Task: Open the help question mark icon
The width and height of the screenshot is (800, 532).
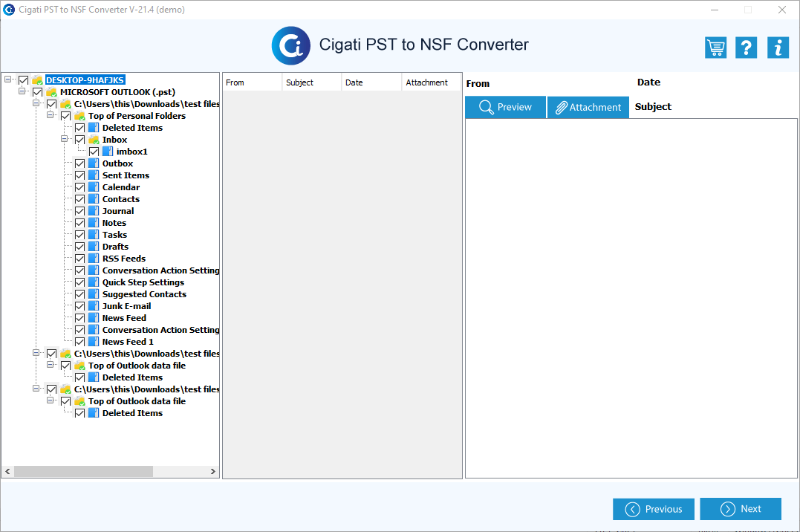Action: click(746, 48)
